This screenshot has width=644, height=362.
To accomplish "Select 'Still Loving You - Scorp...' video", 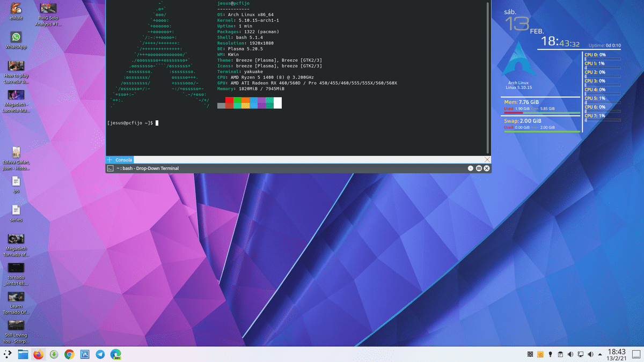I will click(16, 332).
